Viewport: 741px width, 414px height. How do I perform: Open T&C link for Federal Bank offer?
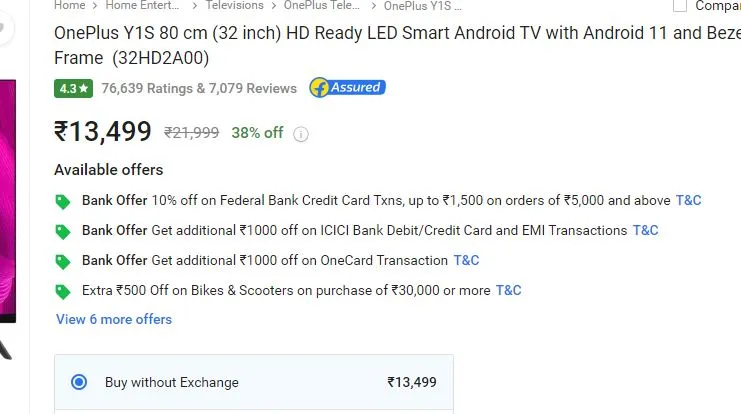click(689, 200)
